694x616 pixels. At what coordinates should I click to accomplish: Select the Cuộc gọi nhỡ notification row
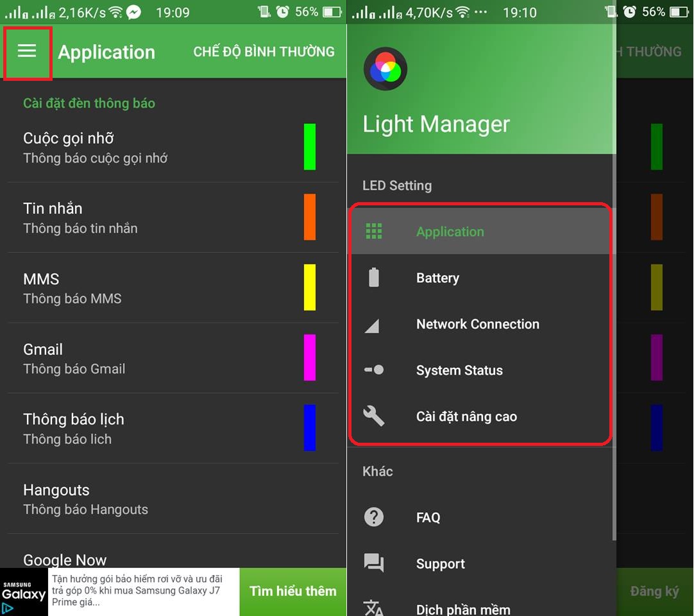[x=173, y=148]
